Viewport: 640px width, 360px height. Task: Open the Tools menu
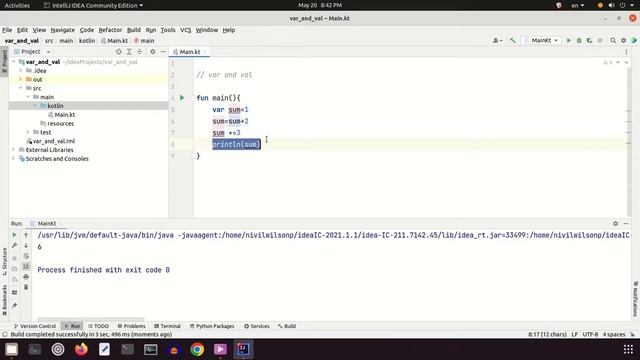pos(168,30)
